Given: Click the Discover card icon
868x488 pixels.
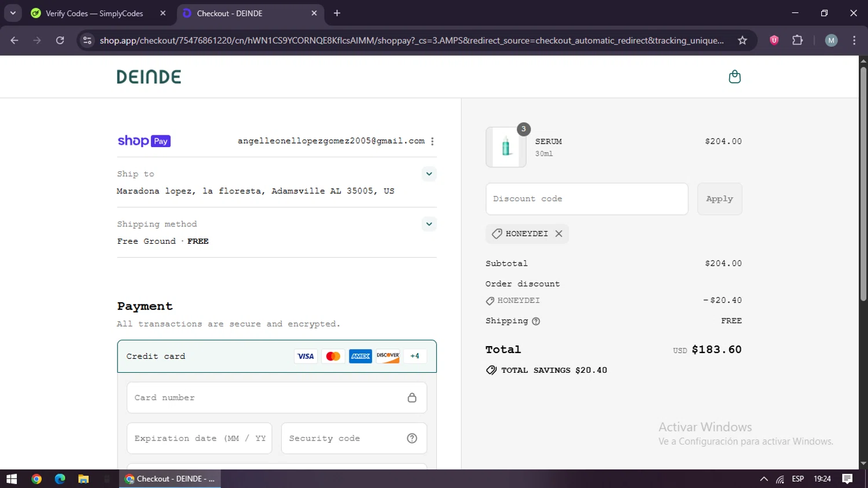Looking at the screenshot, I should click(388, 356).
